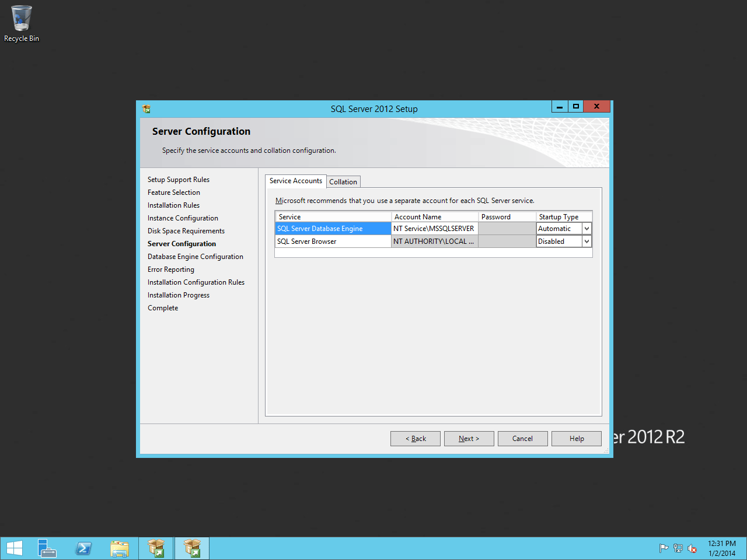This screenshot has height=560, width=747.
Task: Click the Back button
Action: [x=416, y=439]
